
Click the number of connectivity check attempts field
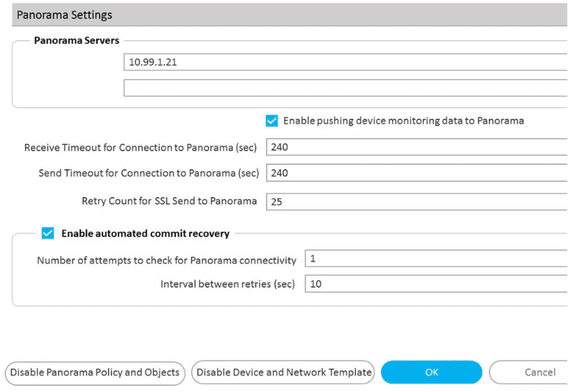(x=436, y=259)
